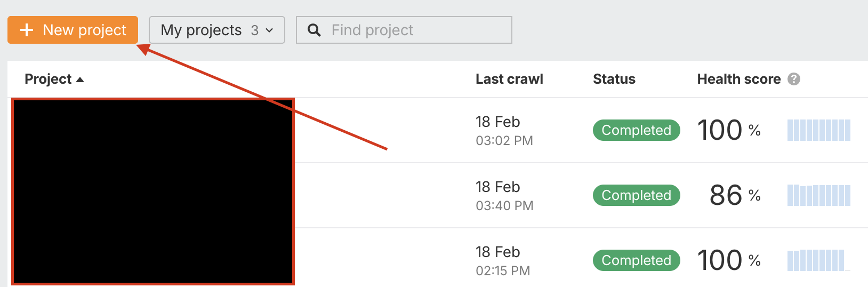Click the New project button
Screen dimensions: 868x287
pyautogui.click(x=73, y=30)
